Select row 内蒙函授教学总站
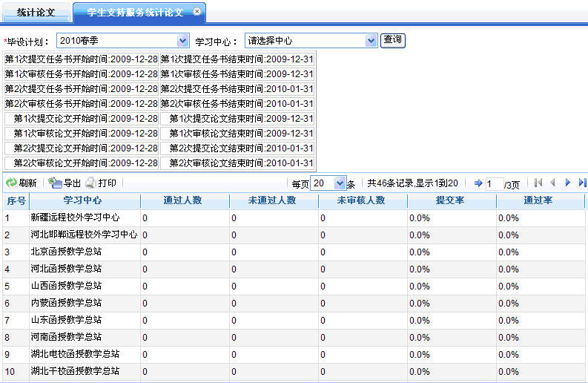The height and width of the screenshot is (383, 588). pyautogui.click(x=294, y=304)
